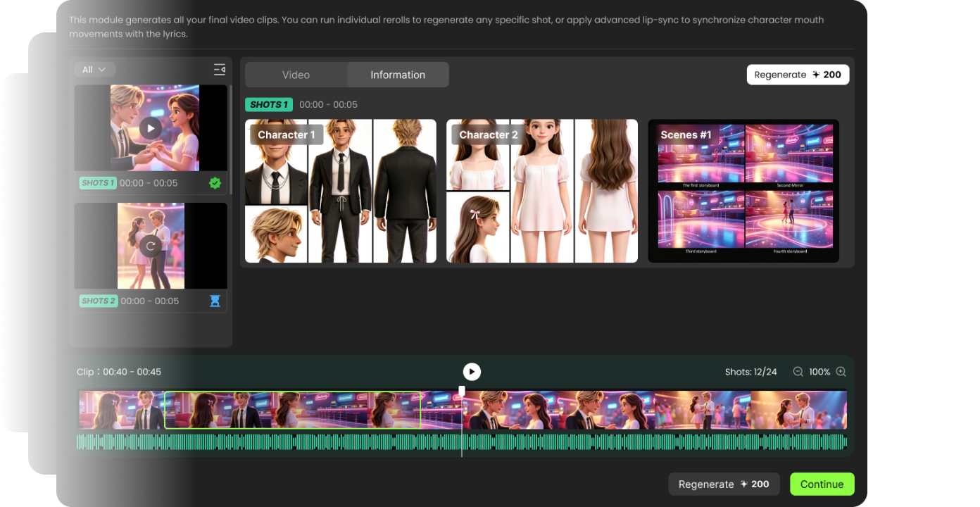Click the green audio waveform track
Image resolution: width=980 pixels, height=507 pixels.
[462, 442]
